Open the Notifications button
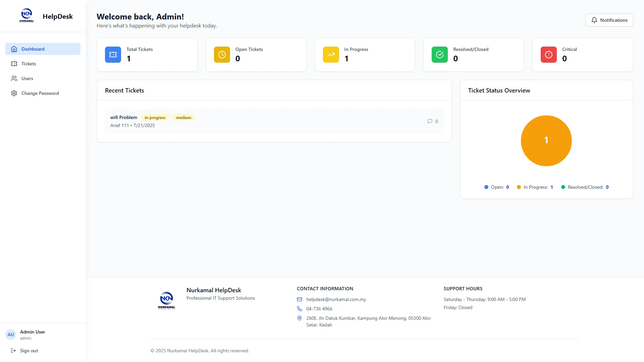Image resolution: width=644 pixels, height=362 pixels. [x=609, y=20]
